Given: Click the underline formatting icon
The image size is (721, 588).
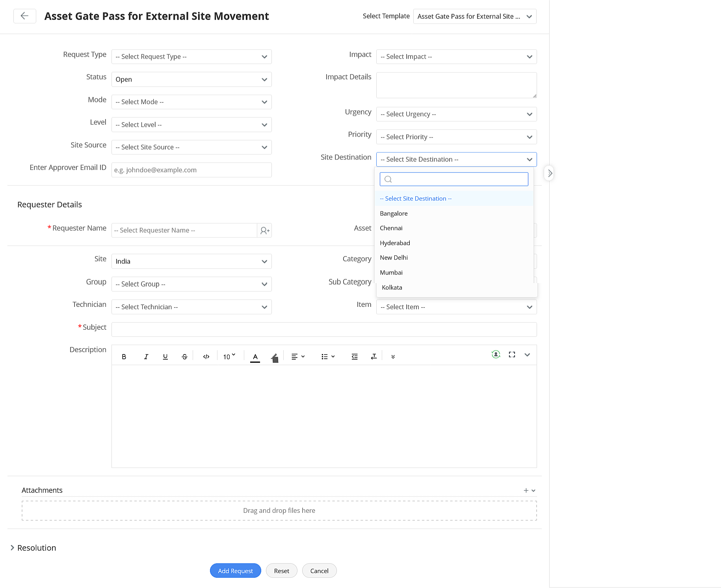Looking at the screenshot, I should coord(165,357).
